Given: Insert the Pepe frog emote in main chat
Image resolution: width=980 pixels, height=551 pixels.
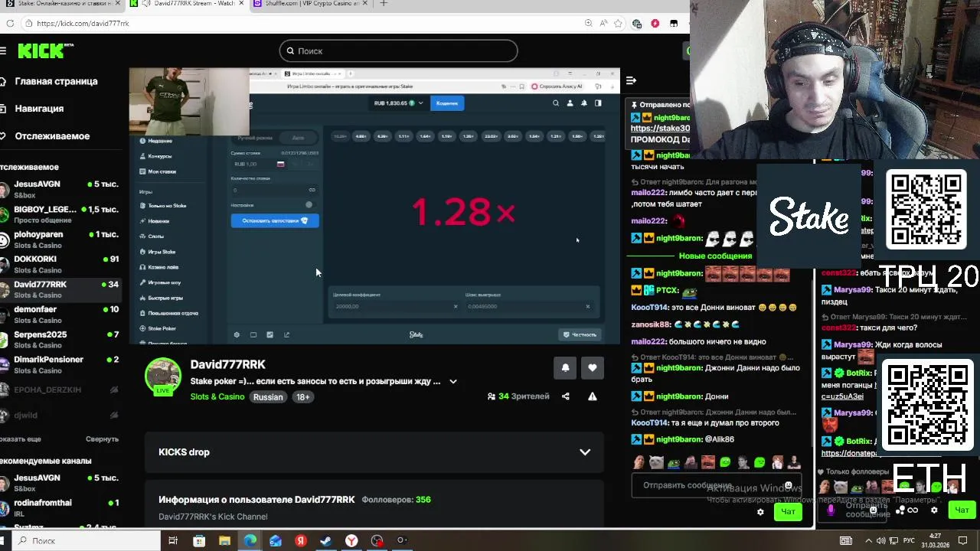Looking at the screenshot, I should point(674,462).
